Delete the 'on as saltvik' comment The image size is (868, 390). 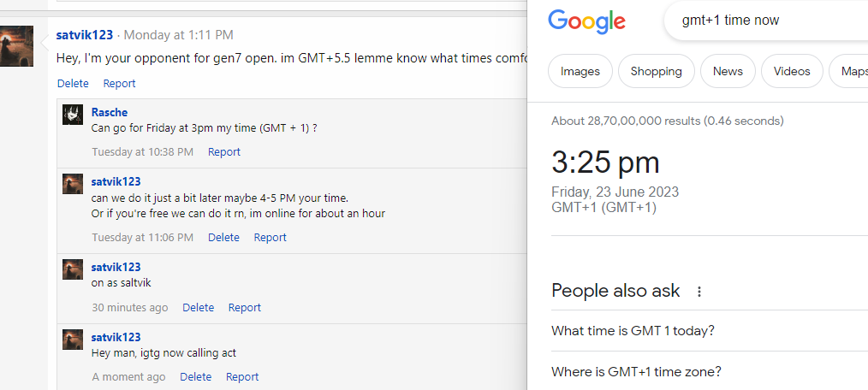[198, 308]
